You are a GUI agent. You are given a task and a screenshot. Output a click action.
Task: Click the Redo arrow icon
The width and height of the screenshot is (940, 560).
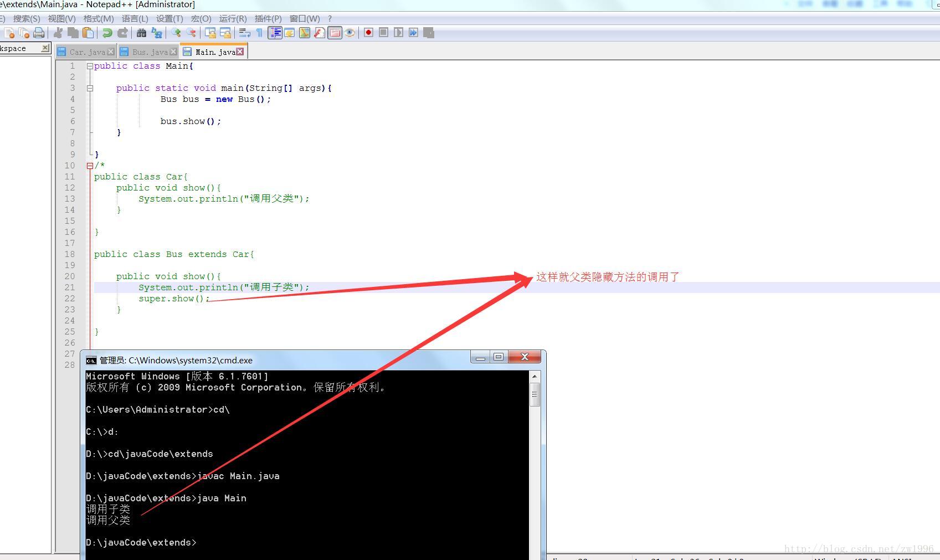click(122, 33)
